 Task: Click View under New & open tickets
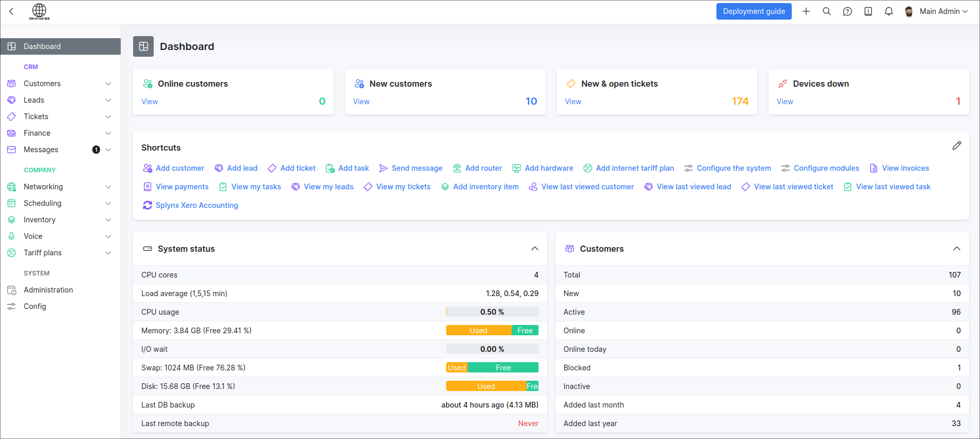pyautogui.click(x=573, y=102)
